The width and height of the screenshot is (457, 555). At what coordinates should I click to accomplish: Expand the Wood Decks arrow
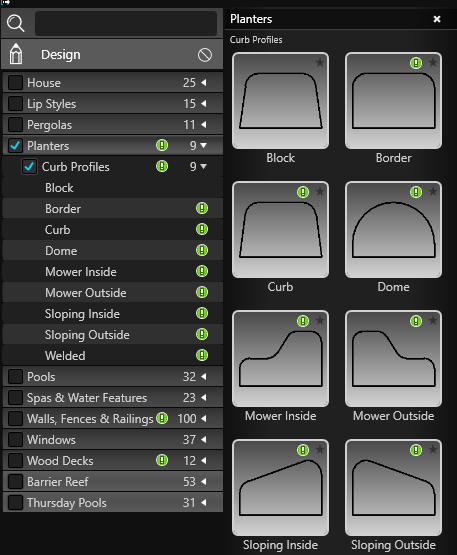204,460
